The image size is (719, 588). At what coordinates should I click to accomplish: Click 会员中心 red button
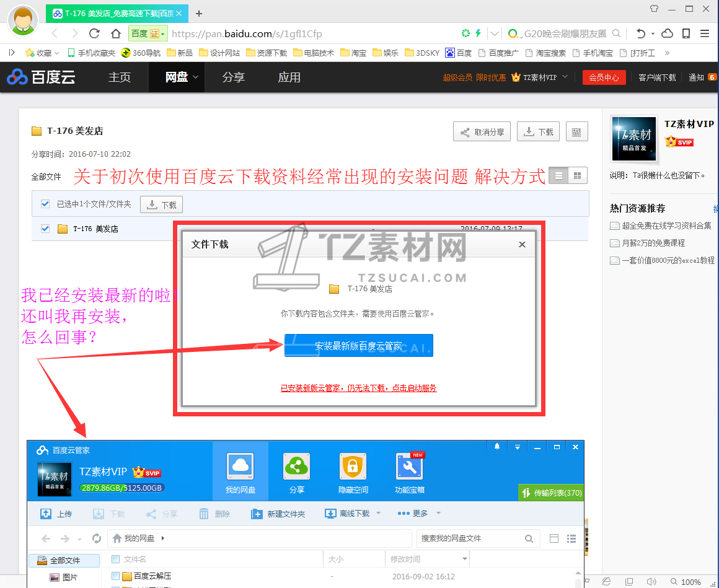[x=604, y=77]
